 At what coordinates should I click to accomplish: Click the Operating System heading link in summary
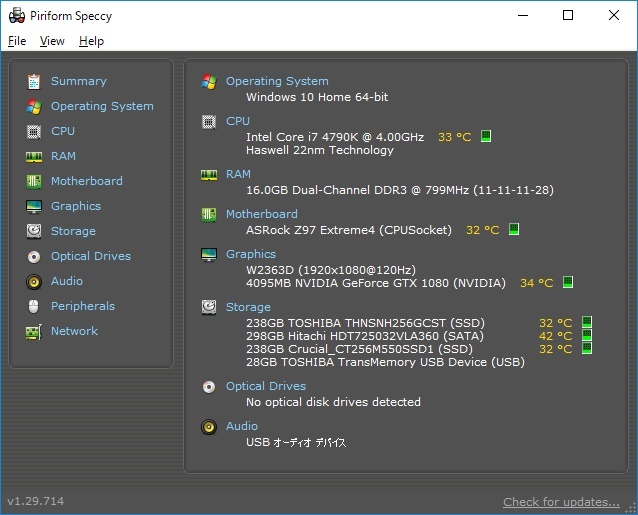point(277,81)
